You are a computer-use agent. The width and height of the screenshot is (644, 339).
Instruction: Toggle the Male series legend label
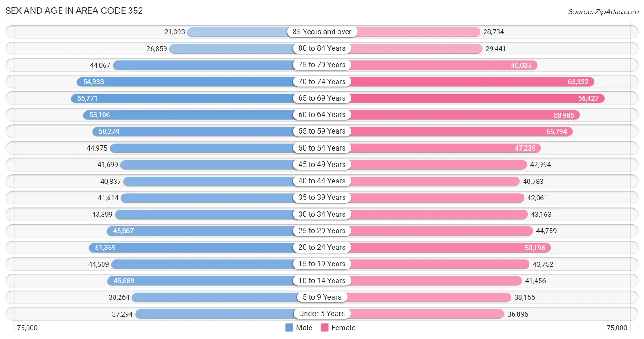click(x=304, y=328)
